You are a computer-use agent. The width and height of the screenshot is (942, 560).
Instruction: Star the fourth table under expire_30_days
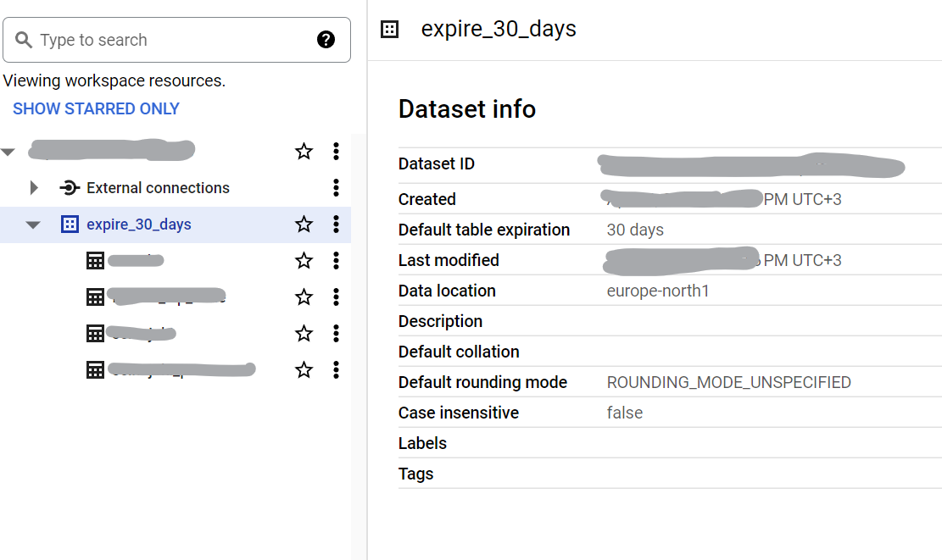304,369
